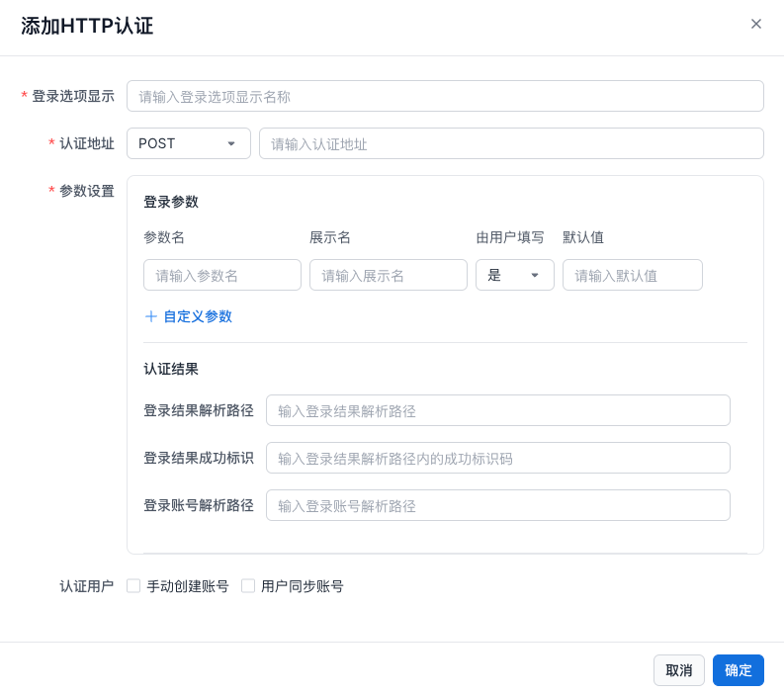Viewport: 784px width, 695px height.
Task: Select the 参数名 input box
Action: [222, 275]
